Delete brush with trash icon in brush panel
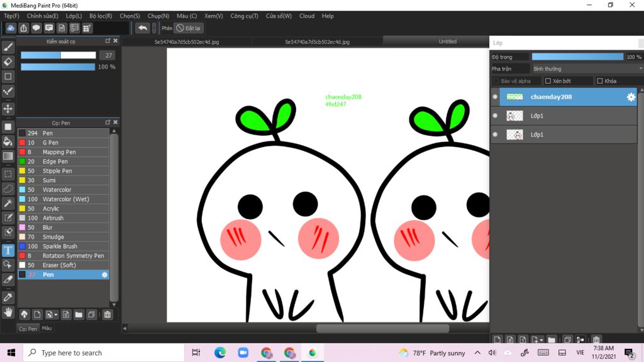 click(x=107, y=315)
